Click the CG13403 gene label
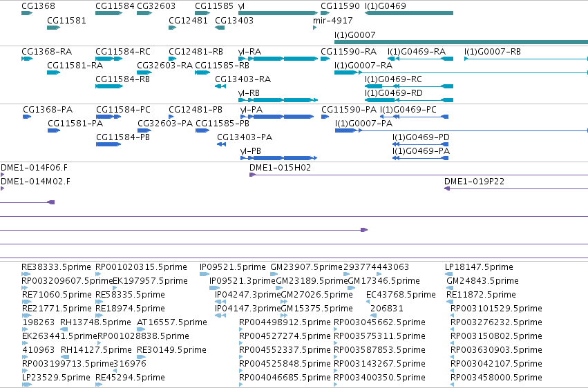 (x=234, y=20)
